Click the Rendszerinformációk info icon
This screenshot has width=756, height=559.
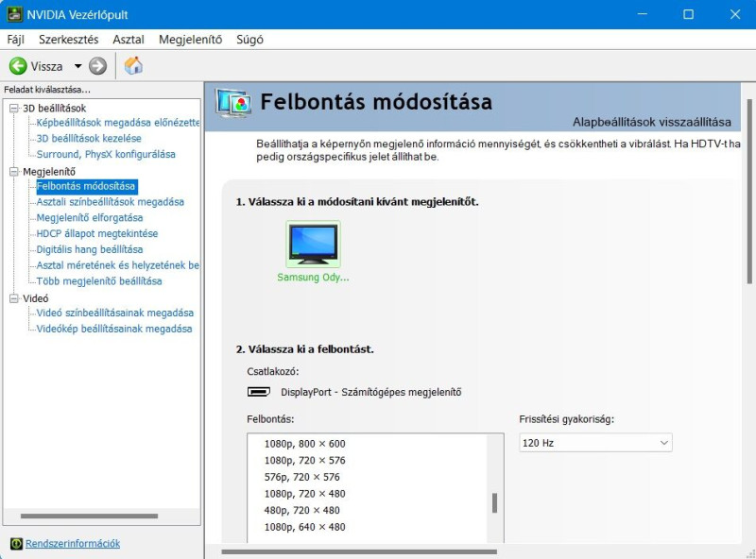pyautogui.click(x=16, y=544)
